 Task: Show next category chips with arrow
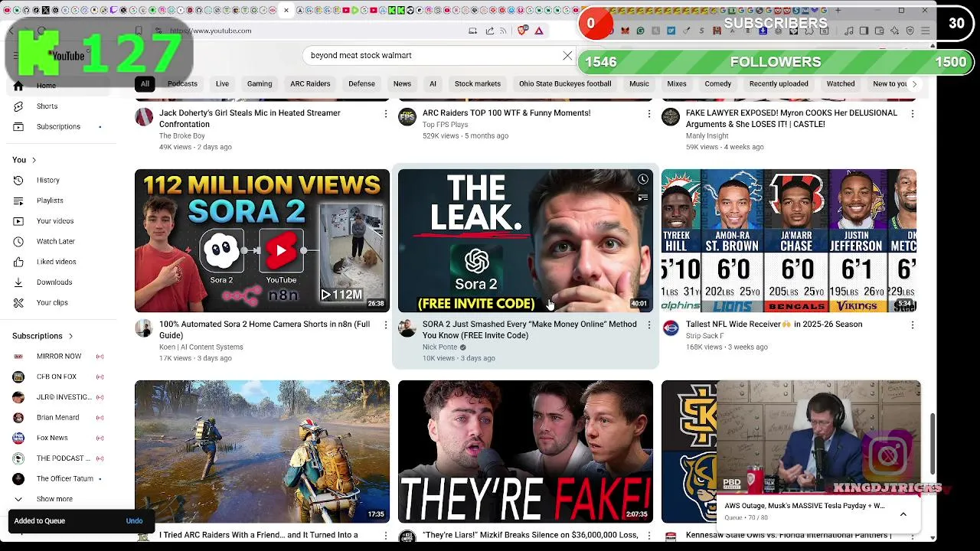click(x=913, y=84)
